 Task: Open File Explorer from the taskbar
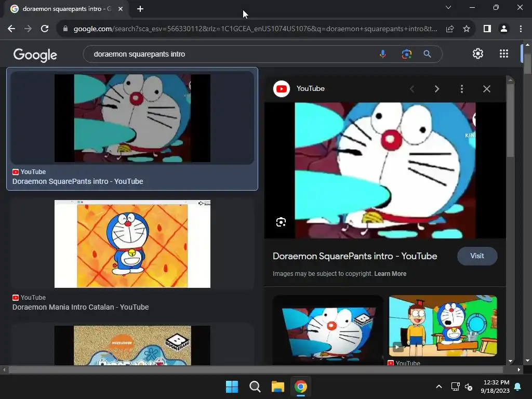tap(278, 387)
